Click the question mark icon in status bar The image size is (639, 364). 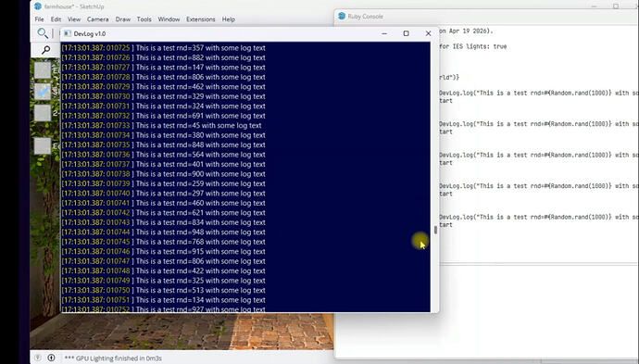[37, 358]
